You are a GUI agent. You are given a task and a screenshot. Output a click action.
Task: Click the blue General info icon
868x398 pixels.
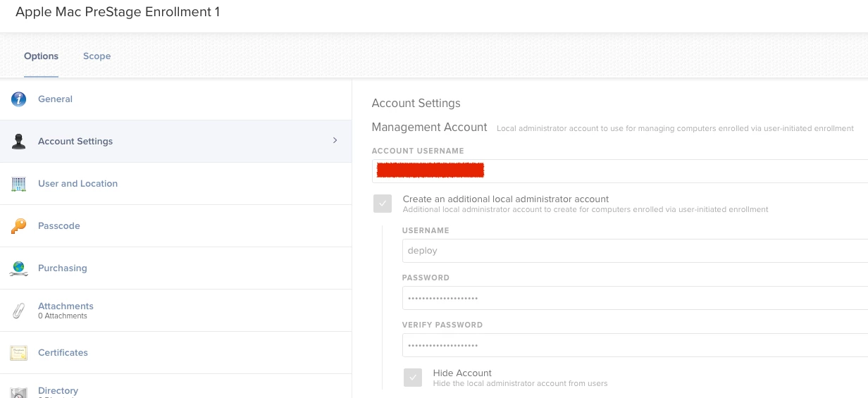(19, 99)
